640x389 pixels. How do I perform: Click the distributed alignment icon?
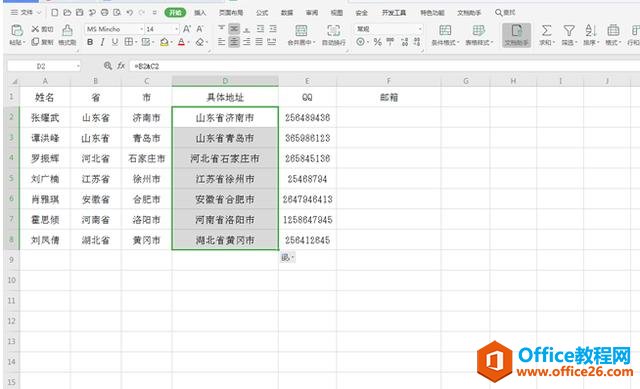pos(271,42)
